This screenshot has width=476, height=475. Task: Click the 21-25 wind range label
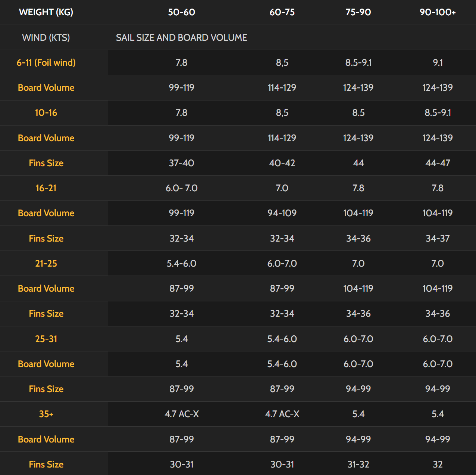click(x=46, y=264)
